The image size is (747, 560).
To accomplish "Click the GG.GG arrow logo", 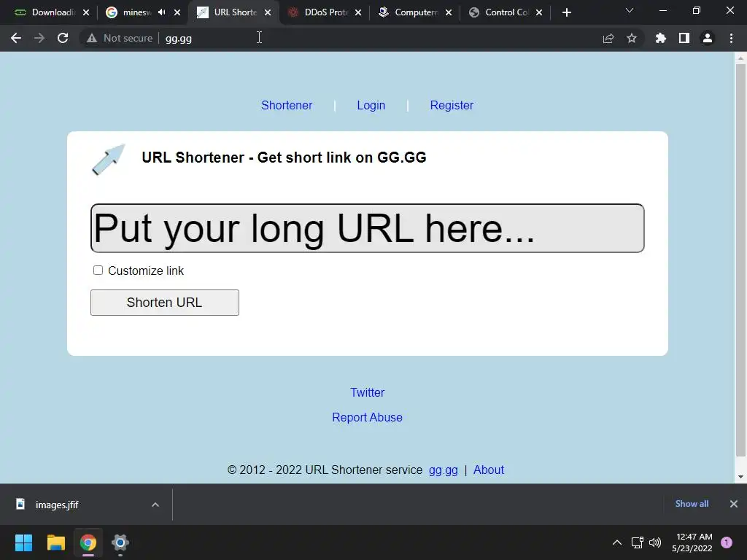I will pos(109,160).
